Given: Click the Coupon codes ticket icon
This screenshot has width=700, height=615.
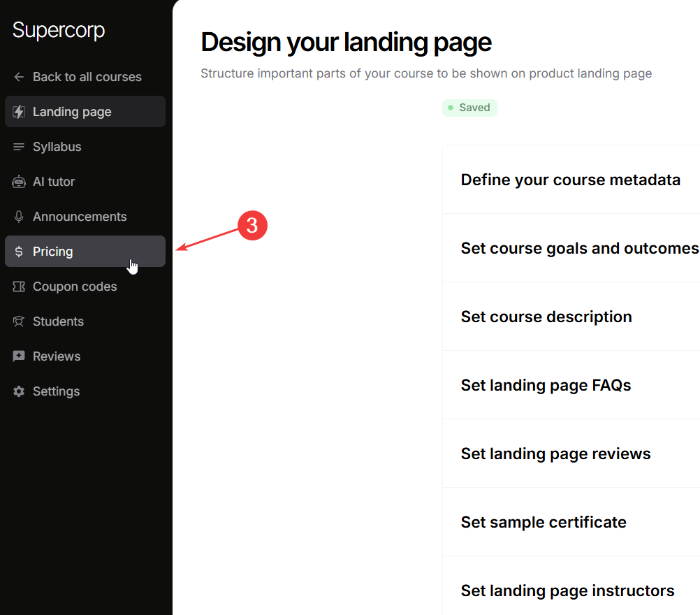Looking at the screenshot, I should click(19, 287).
